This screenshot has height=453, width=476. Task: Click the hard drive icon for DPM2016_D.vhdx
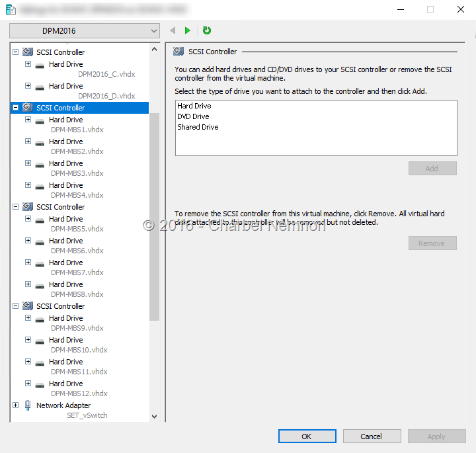(x=40, y=87)
